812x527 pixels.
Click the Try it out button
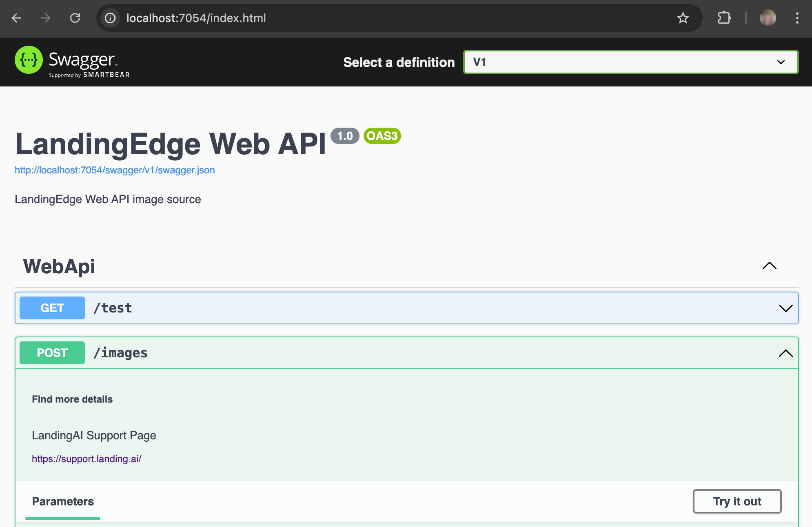[x=737, y=501]
